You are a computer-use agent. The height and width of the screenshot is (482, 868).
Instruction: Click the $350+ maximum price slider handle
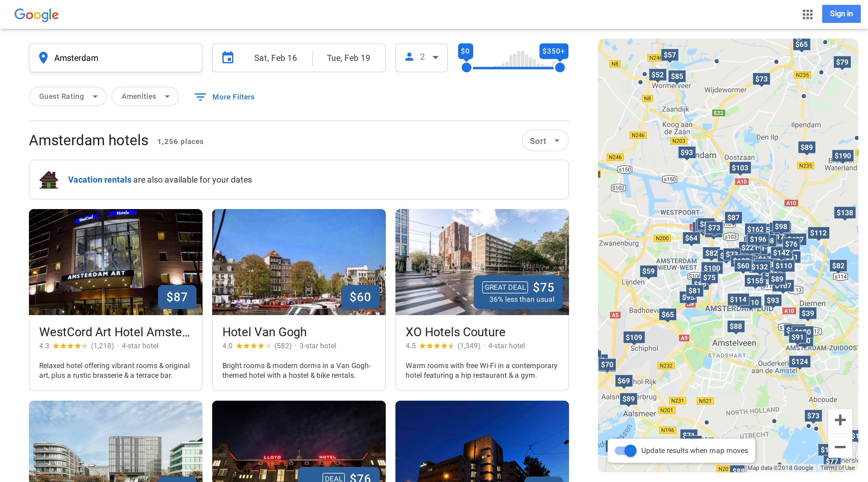click(560, 68)
